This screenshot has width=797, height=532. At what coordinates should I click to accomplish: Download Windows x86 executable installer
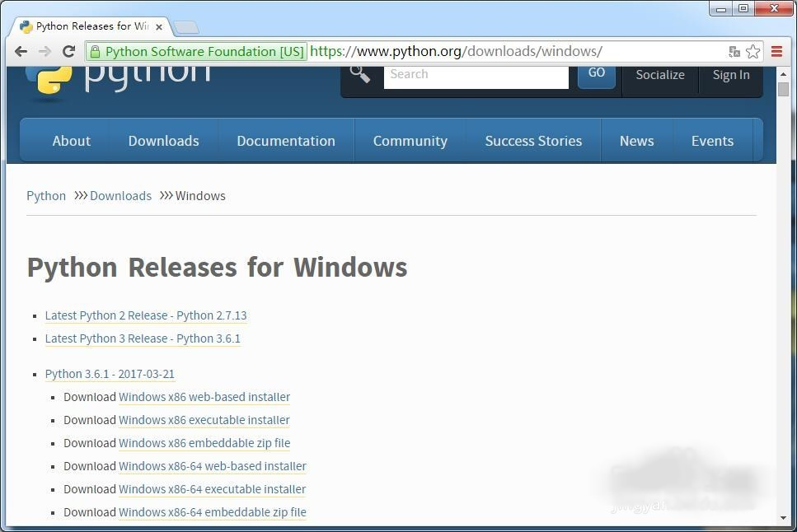(x=204, y=420)
